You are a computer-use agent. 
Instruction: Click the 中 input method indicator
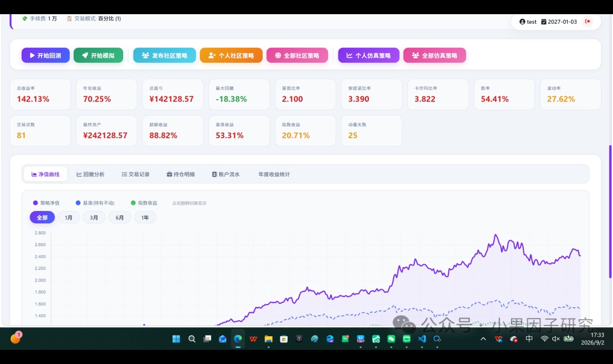(x=529, y=338)
